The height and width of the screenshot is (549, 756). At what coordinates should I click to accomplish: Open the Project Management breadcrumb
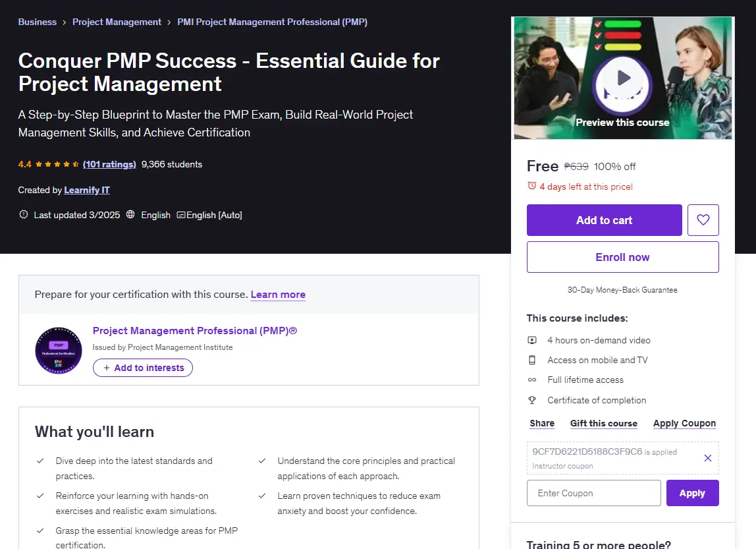(117, 22)
